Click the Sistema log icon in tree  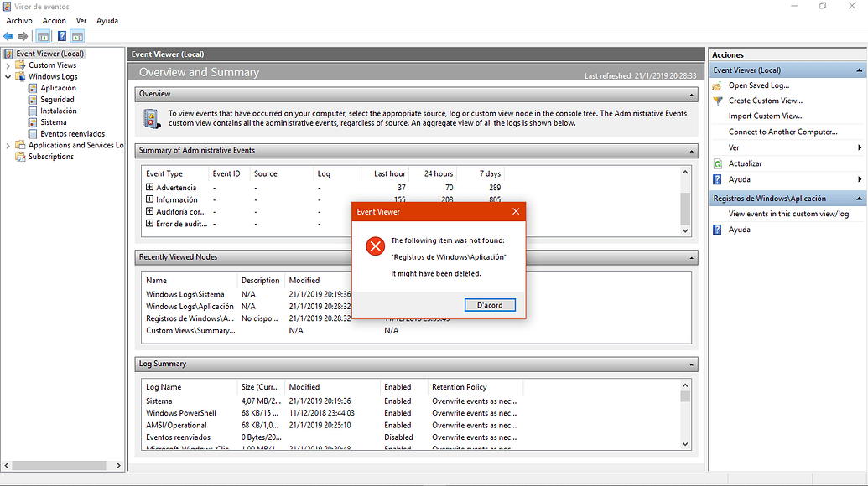tap(33, 122)
